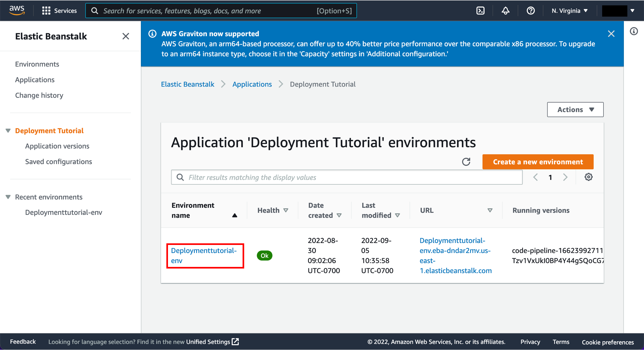Open Application versions

click(57, 146)
